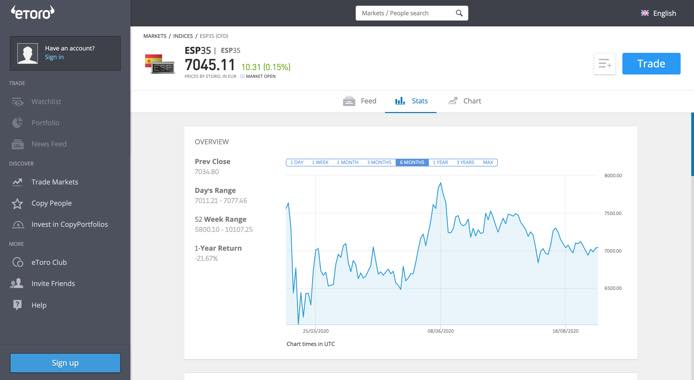The height and width of the screenshot is (380, 694).
Task: Select the 3 YEARS chart range
Action: point(465,162)
